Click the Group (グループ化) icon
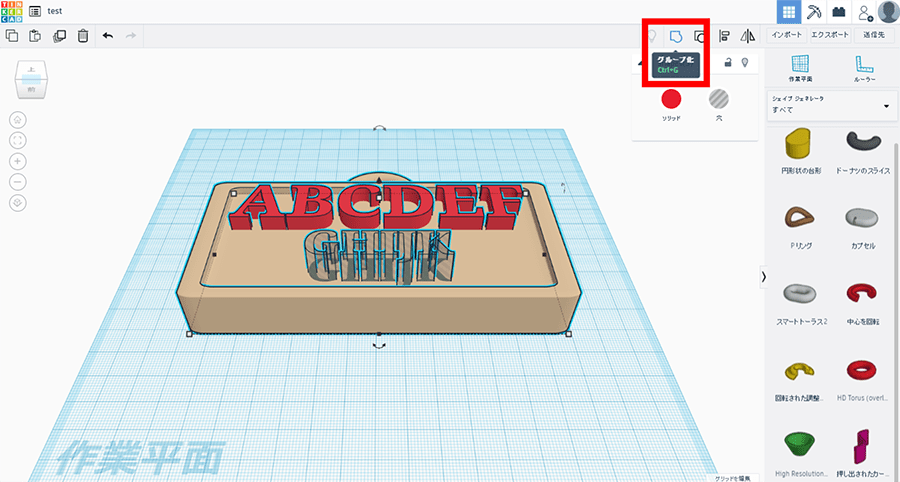Viewport: 900px width, 482px height. pos(677,36)
